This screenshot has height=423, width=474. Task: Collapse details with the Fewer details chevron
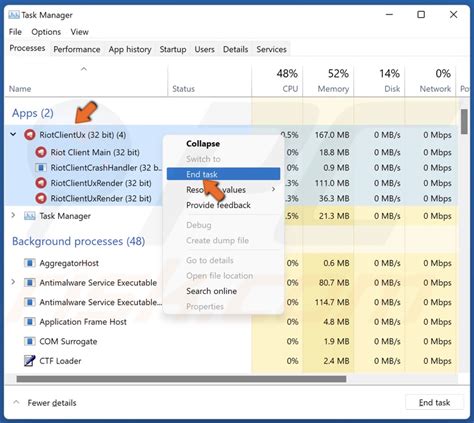coord(16,402)
